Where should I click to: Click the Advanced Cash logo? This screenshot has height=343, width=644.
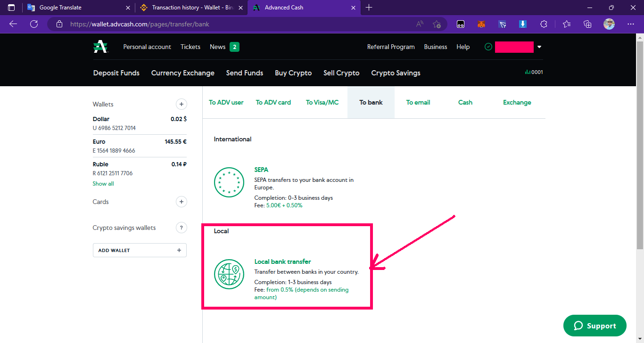(100, 47)
